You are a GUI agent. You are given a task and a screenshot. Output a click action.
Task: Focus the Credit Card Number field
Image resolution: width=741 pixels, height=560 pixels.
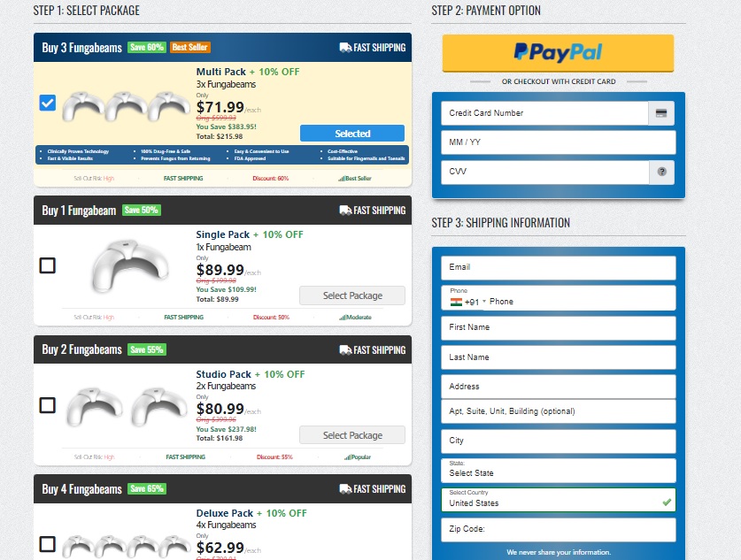click(x=544, y=113)
